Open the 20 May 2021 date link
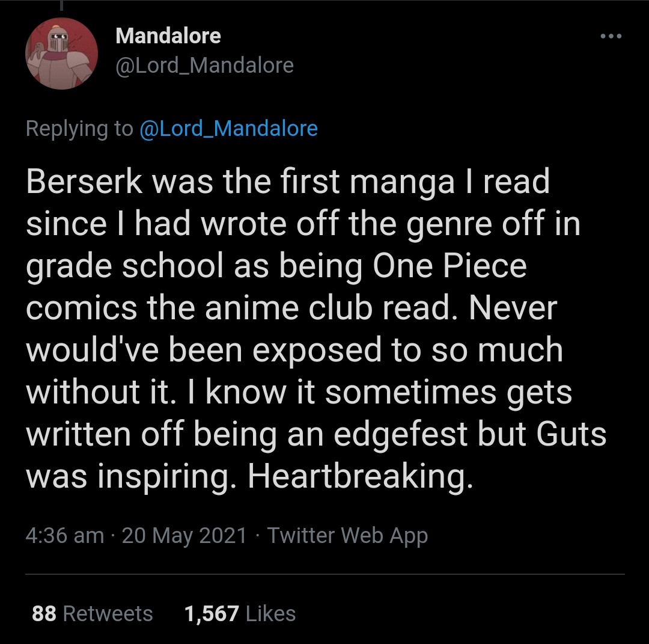Screen dimensions: 649x644 click(184, 535)
